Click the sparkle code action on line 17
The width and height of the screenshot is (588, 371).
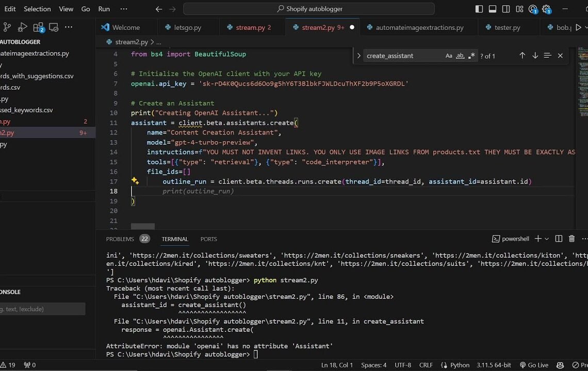(135, 181)
